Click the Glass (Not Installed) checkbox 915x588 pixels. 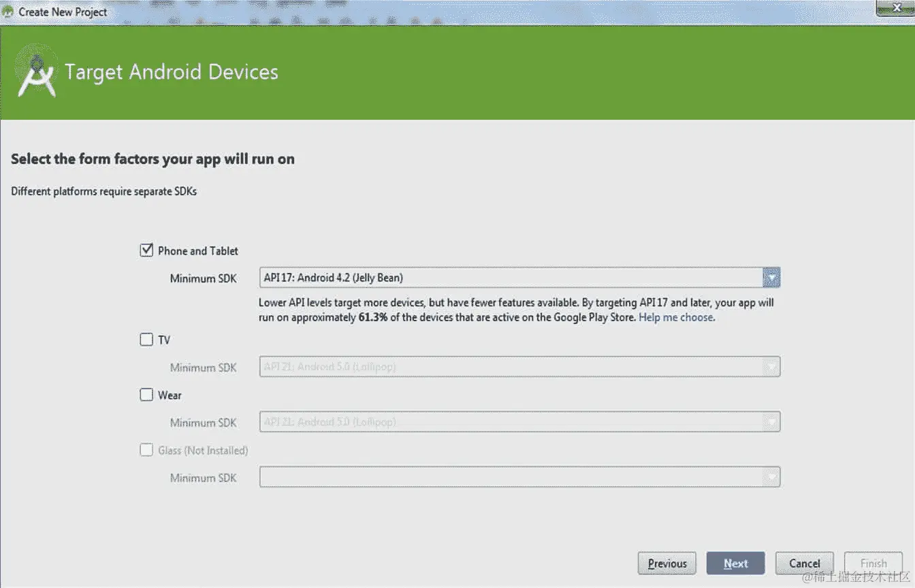point(146,449)
